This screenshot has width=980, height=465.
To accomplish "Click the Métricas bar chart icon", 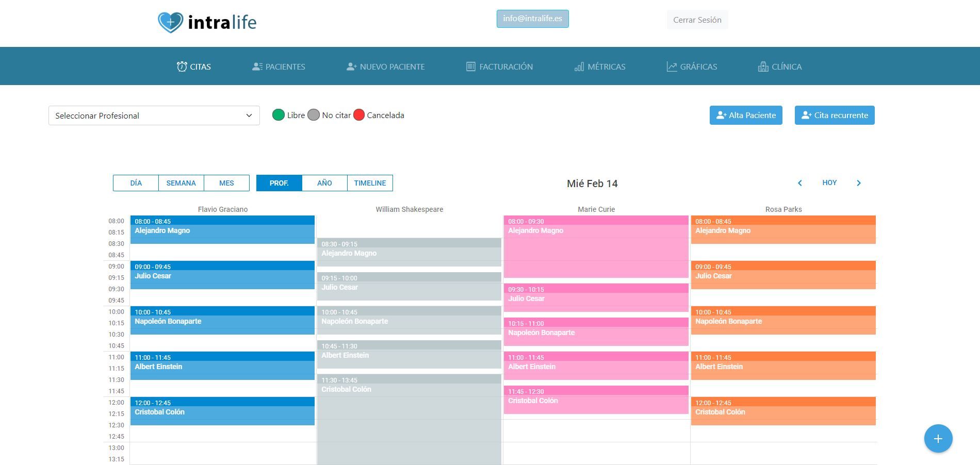I will pyautogui.click(x=579, y=67).
